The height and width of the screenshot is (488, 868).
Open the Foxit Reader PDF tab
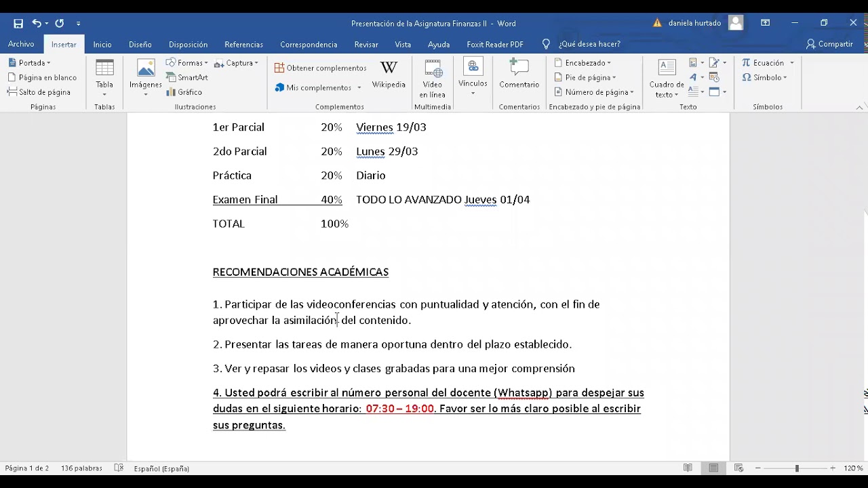[495, 44]
